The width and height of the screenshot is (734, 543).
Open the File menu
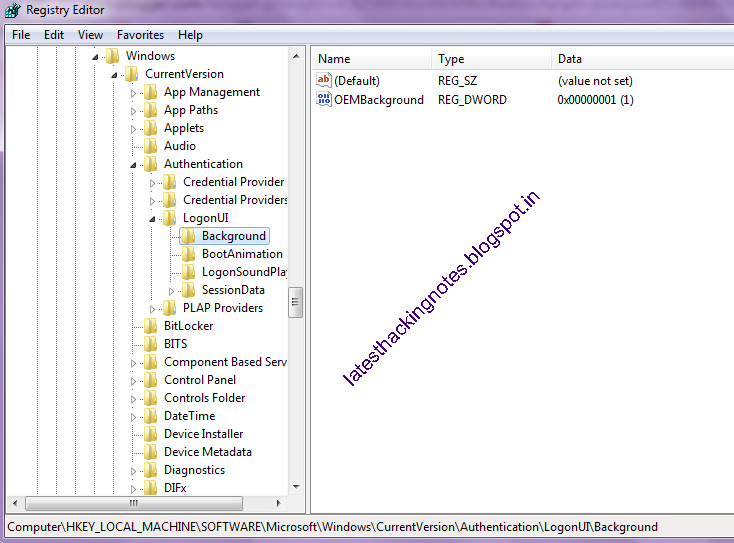[x=21, y=35]
